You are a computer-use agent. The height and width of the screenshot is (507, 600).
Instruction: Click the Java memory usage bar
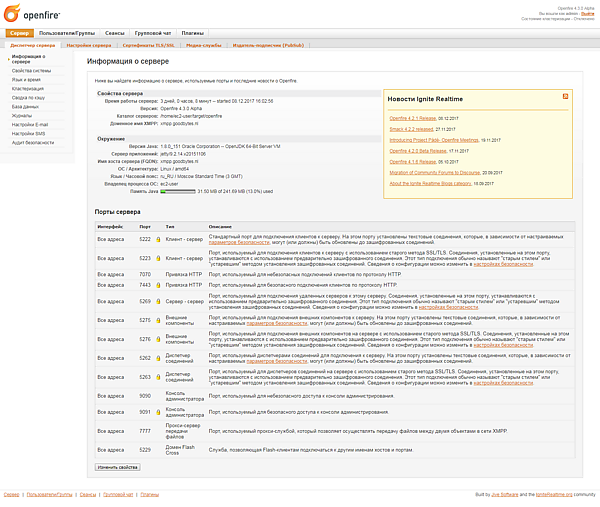[178, 191]
